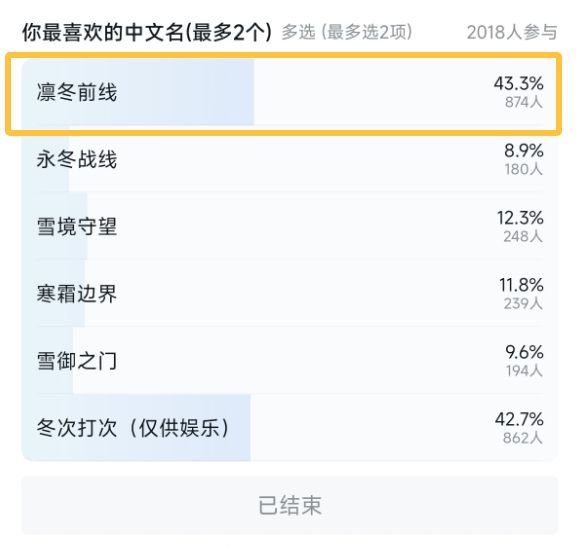Select the 凛冬前线 poll option
This screenshot has height=547, width=579.
(x=290, y=92)
